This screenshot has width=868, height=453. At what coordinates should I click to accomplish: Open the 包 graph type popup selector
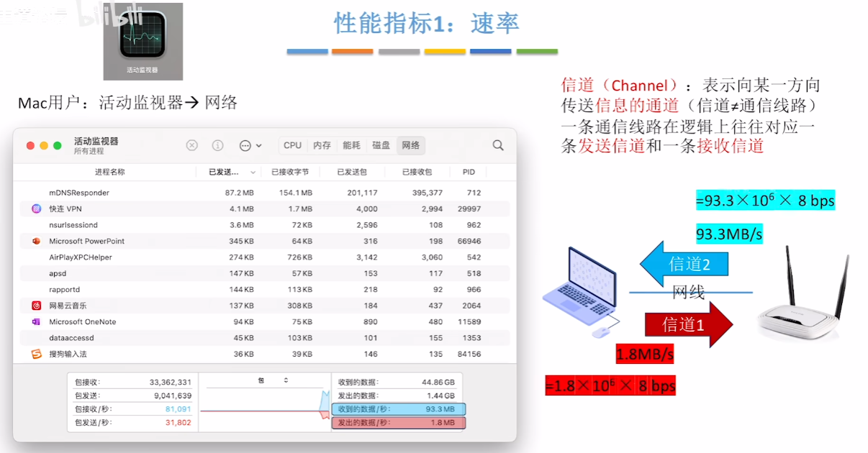[x=273, y=380]
